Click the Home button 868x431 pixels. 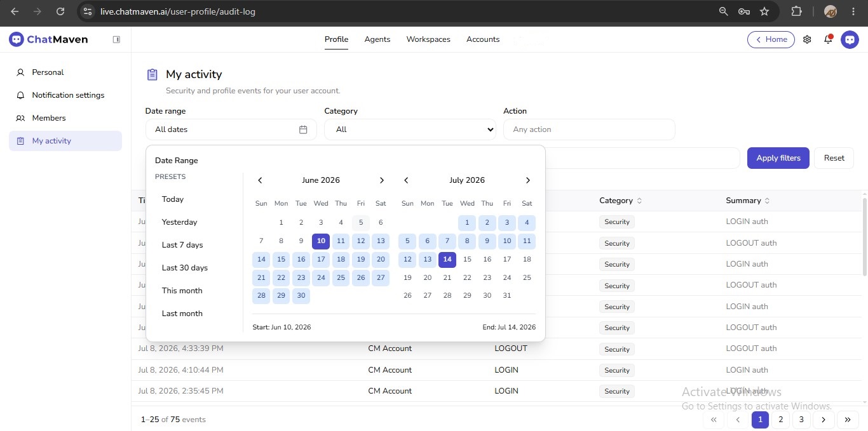pyautogui.click(x=771, y=39)
